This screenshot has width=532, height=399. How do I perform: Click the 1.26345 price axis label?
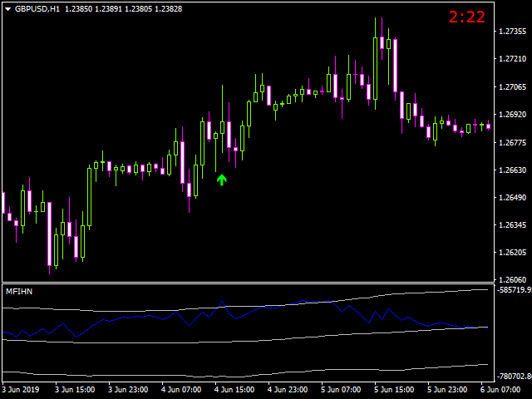pyautogui.click(x=513, y=225)
